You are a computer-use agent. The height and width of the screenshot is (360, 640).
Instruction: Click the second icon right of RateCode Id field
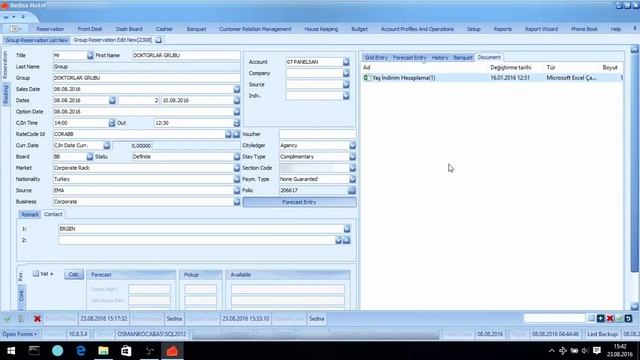click(x=236, y=134)
